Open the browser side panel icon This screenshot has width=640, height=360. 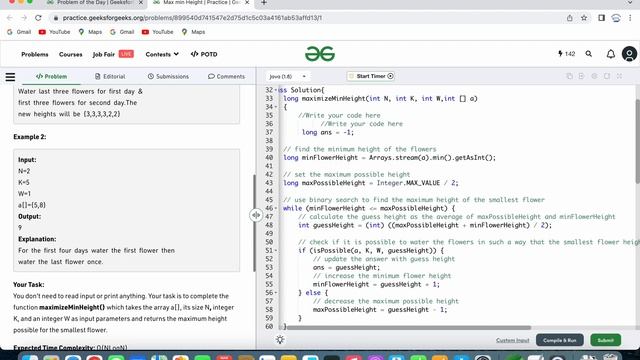click(x=601, y=18)
